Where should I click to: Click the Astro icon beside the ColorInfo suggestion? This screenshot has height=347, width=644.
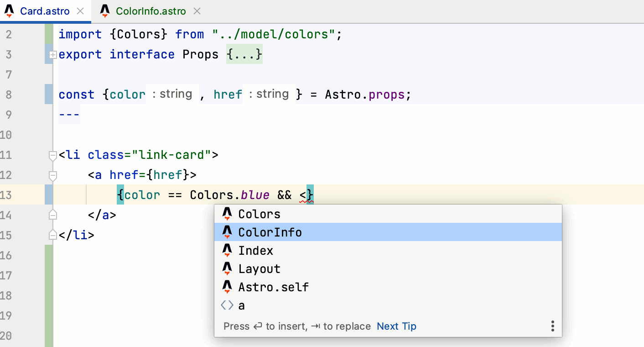tap(227, 232)
